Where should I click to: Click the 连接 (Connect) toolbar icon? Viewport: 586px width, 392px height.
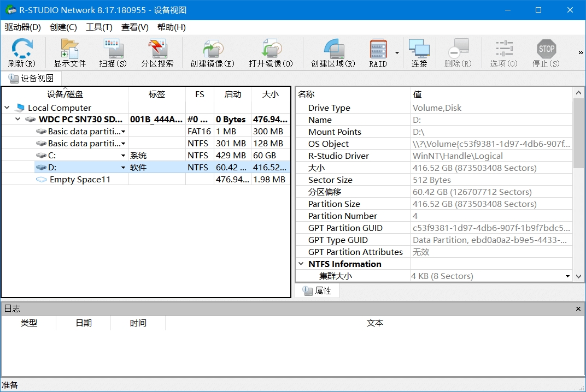point(419,52)
